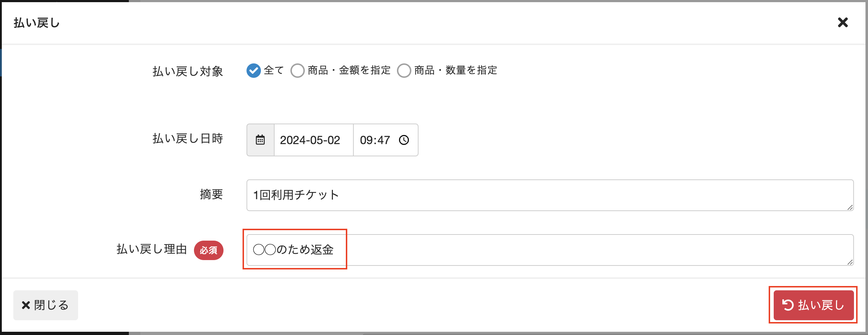Grab the resize handle of the 摘要 text area
The width and height of the screenshot is (868, 335).
point(850,207)
